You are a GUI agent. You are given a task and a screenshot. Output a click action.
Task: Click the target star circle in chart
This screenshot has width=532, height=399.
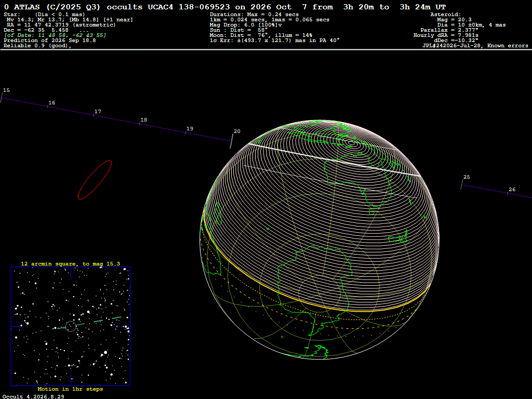click(x=71, y=326)
